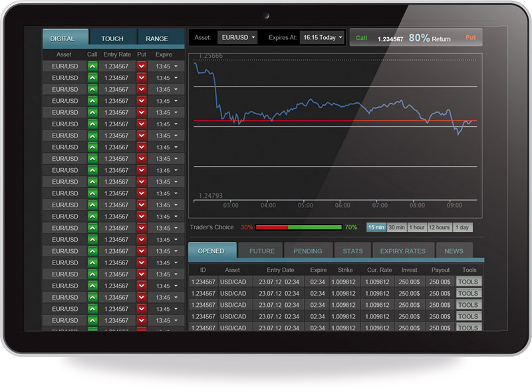This screenshot has width=532, height=392.
Task: Expand the Expires At 16:15 Today dropdown
Action: [x=323, y=38]
